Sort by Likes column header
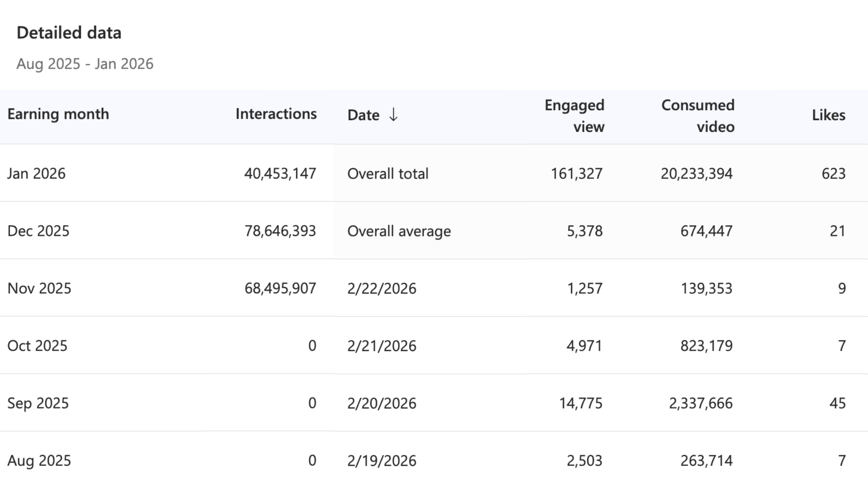This screenshot has height=488, width=868. click(x=828, y=115)
